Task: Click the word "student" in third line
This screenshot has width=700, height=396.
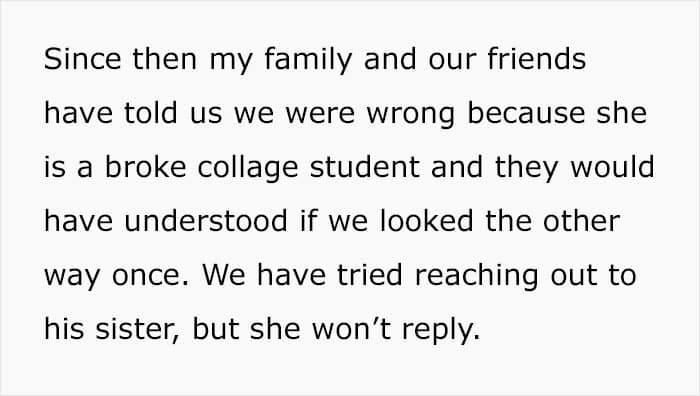Action: (x=364, y=167)
